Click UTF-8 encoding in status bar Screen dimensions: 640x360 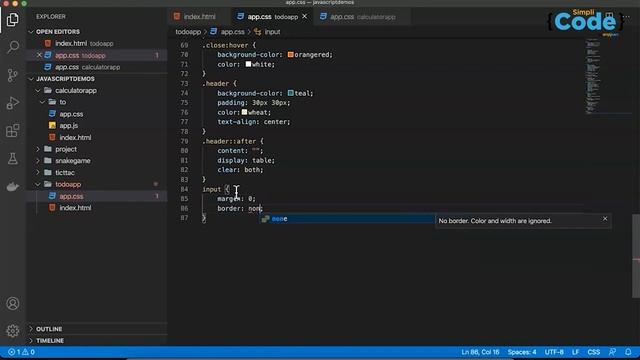pos(554,352)
